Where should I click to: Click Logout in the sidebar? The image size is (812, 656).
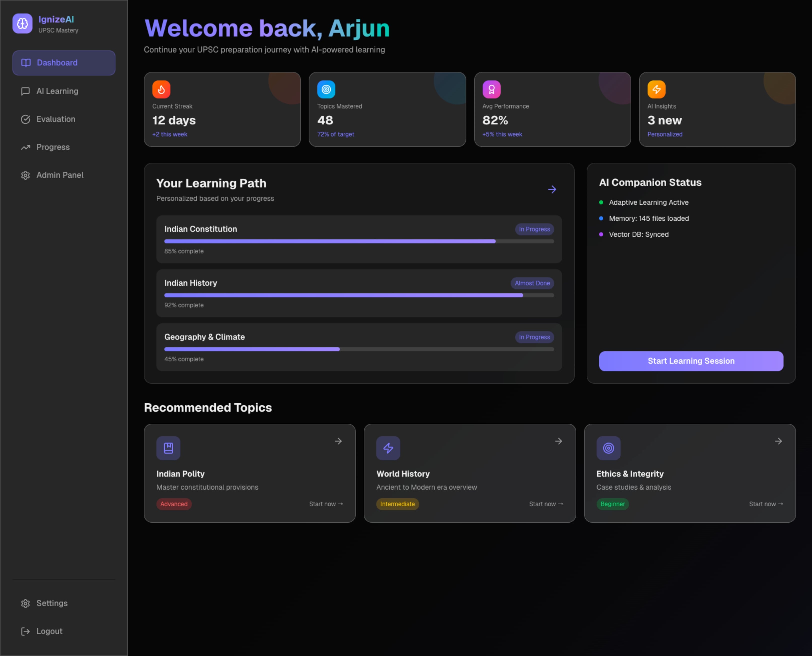49,631
